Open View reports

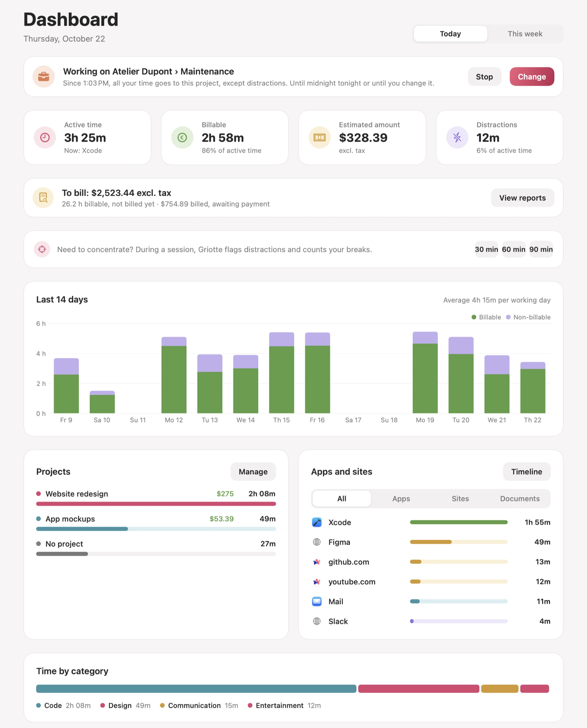[523, 198]
